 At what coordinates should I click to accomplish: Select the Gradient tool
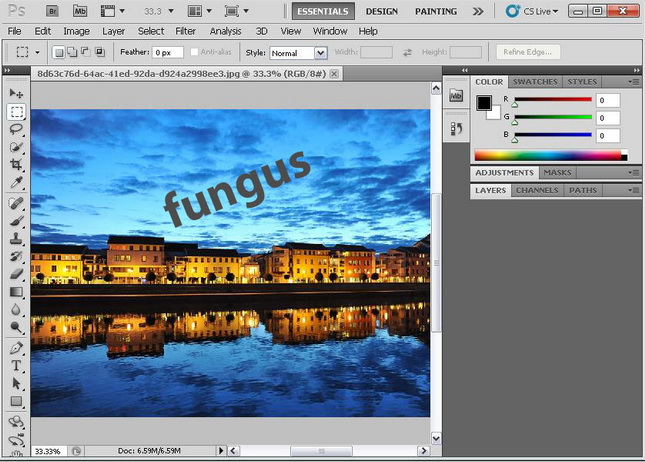[x=16, y=292]
